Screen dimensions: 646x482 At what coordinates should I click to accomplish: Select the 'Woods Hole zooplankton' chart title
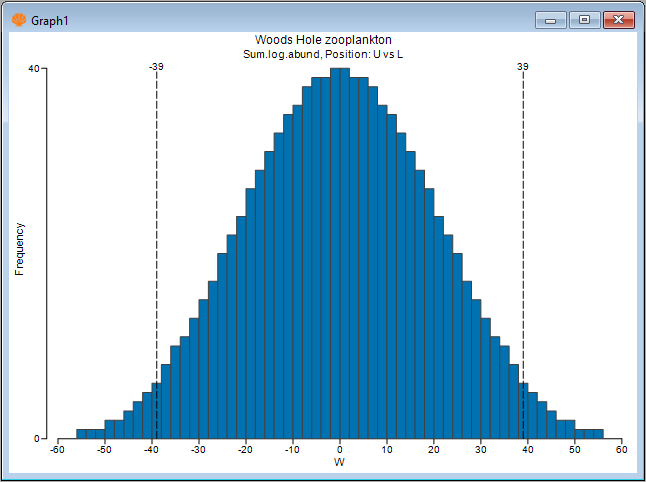pos(330,40)
